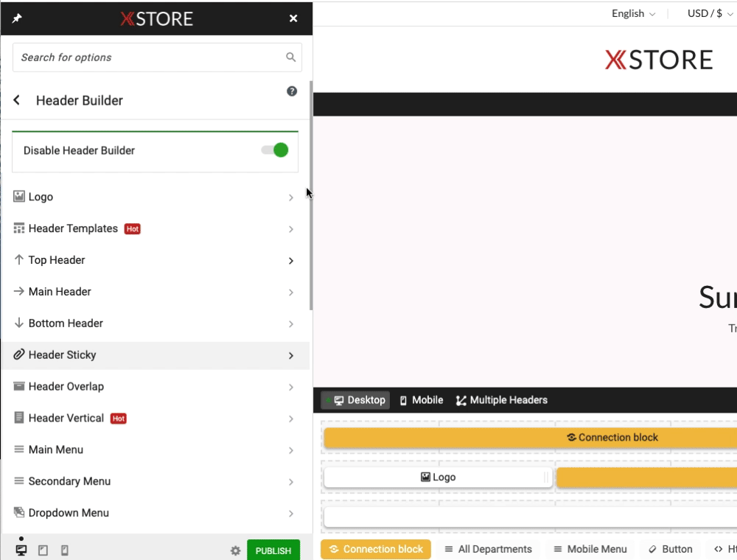Screen dimensions: 737x560
Task: Open Header Vertical settings
Action: (x=155, y=418)
